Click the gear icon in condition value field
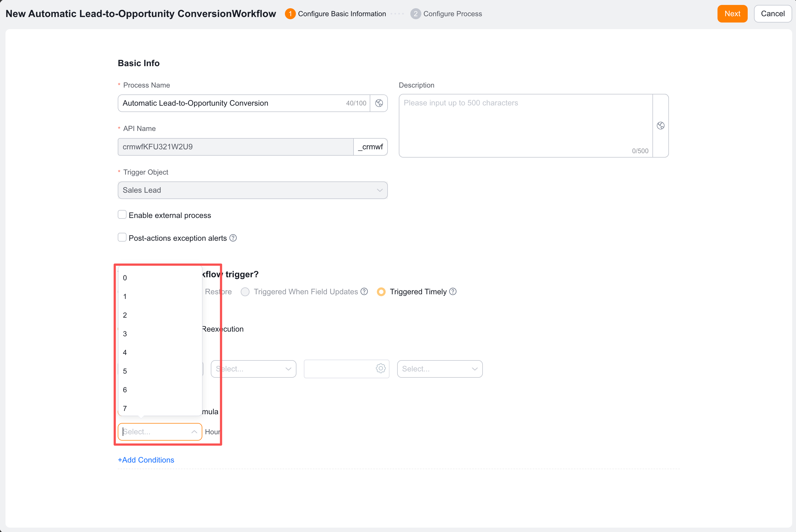Image resolution: width=796 pixels, height=532 pixels. coord(380,368)
